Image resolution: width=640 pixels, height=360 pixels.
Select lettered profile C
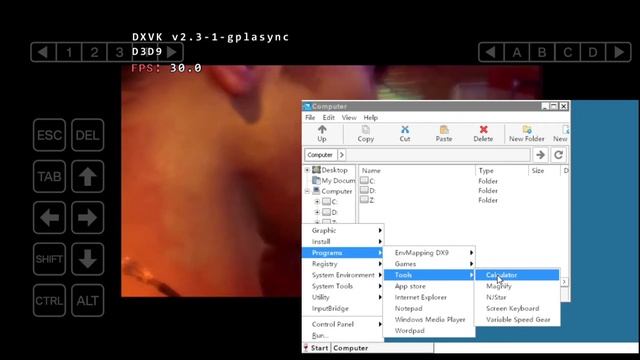pyautogui.click(x=567, y=52)
